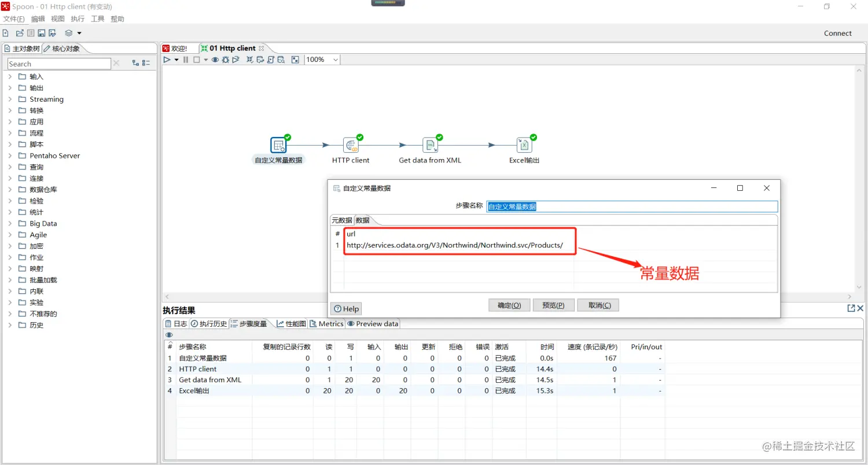Close the 01 Http client tab
This screenshot has width=868, height=465.
262,49
